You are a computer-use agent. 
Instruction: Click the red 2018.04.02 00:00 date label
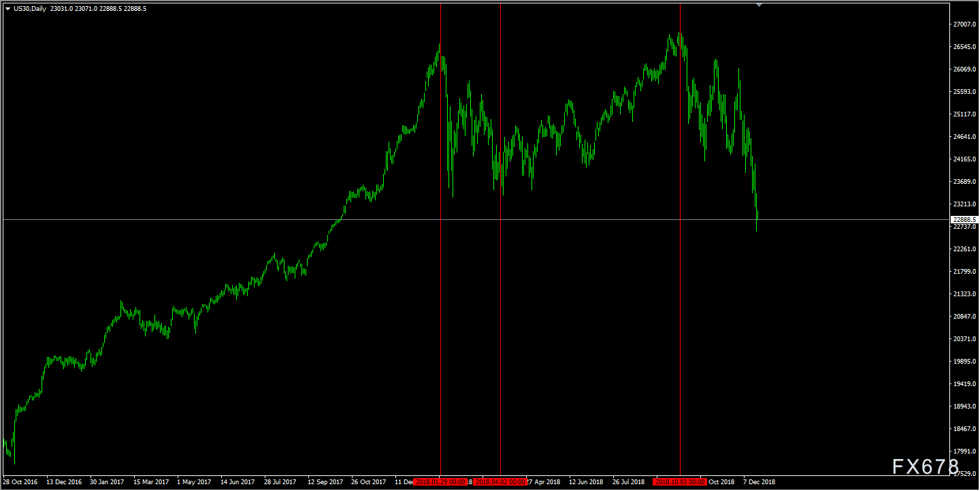pyautogui.click(x=500, y=482)
